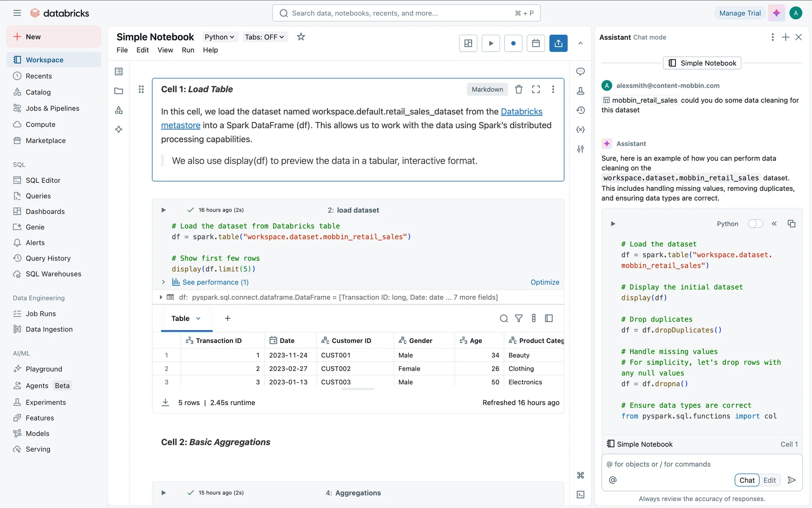Open the version history icon in right rail
The image size is (812, 508).
[x=580, y=110]
